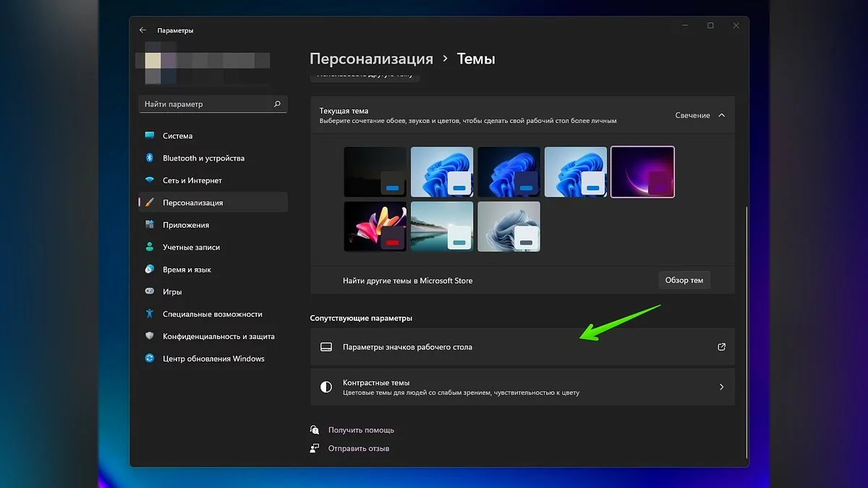Click the back arrow in Settings header
The height and width of the screenshot is (488, 868).
pyautogui.click(x=142, y=30)
